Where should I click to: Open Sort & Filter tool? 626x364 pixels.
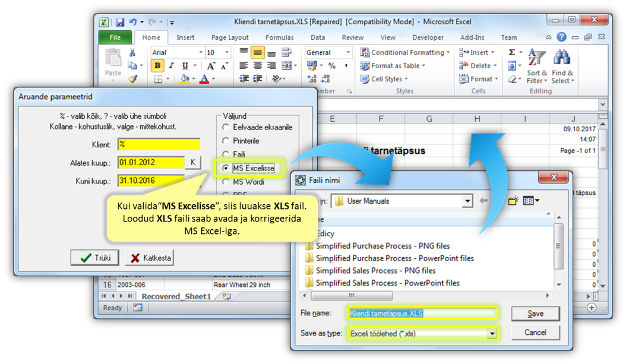pos(536,67)
